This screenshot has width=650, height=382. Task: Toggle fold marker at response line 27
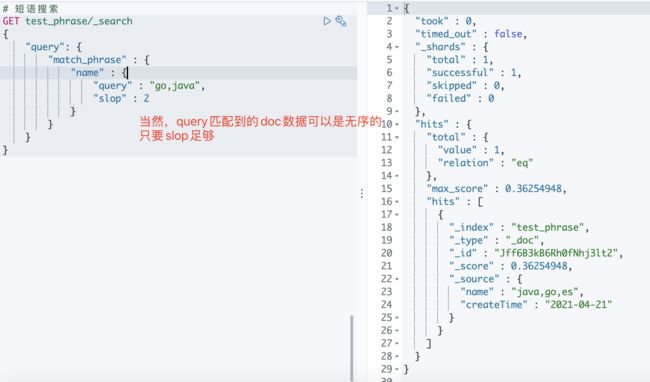(397, 343)
